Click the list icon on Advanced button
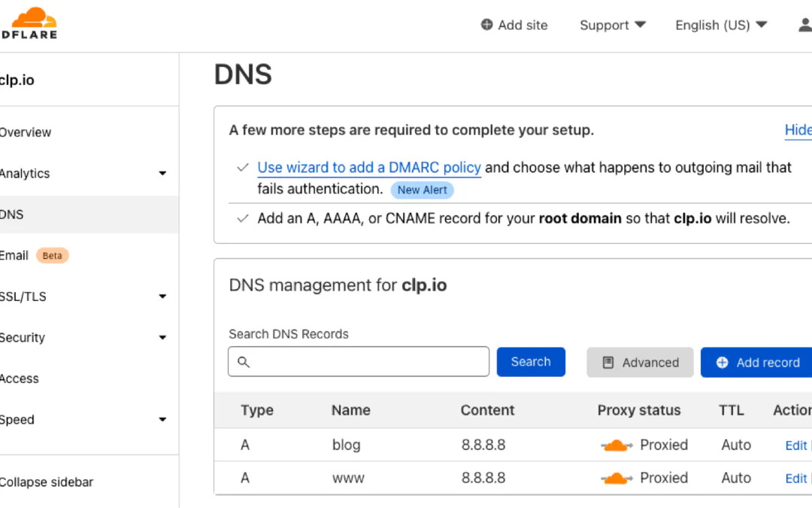 click(x=608, y=362)
